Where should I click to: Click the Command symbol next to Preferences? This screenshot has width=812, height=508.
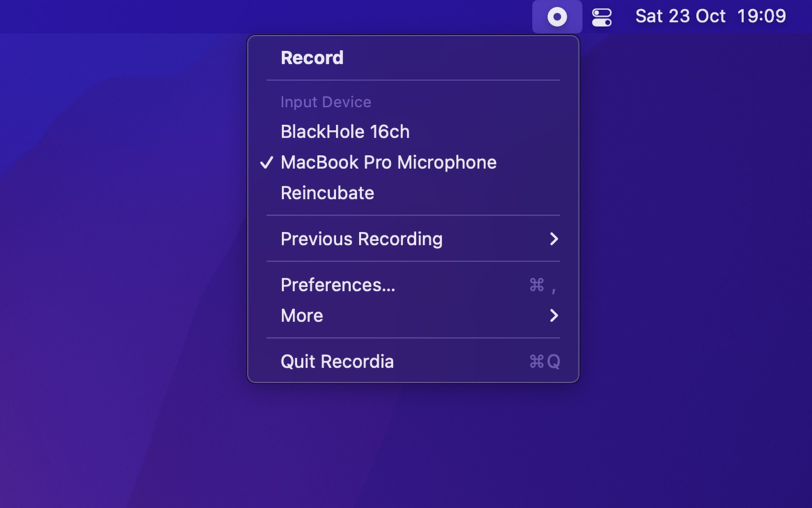click(x=536, y=286)
